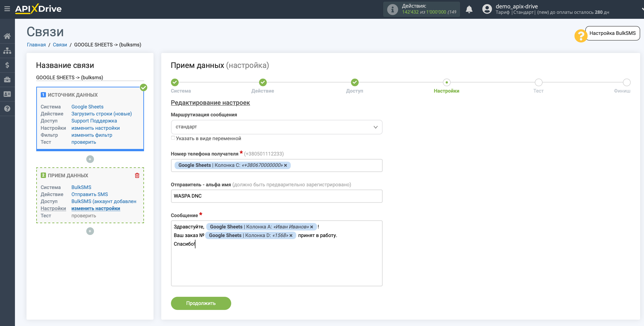Open the BulkSMS system link
The image size is (644, 326).
(81, 187)
